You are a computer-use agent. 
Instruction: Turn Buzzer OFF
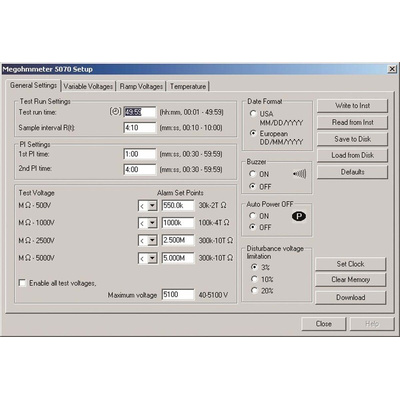point(253,186)
